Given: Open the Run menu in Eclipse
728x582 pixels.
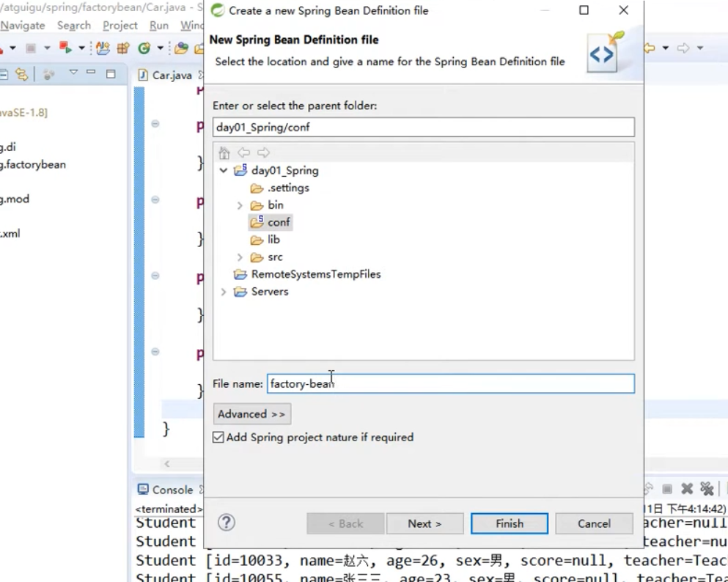Looking at the screenshot, I should [159, 26].
